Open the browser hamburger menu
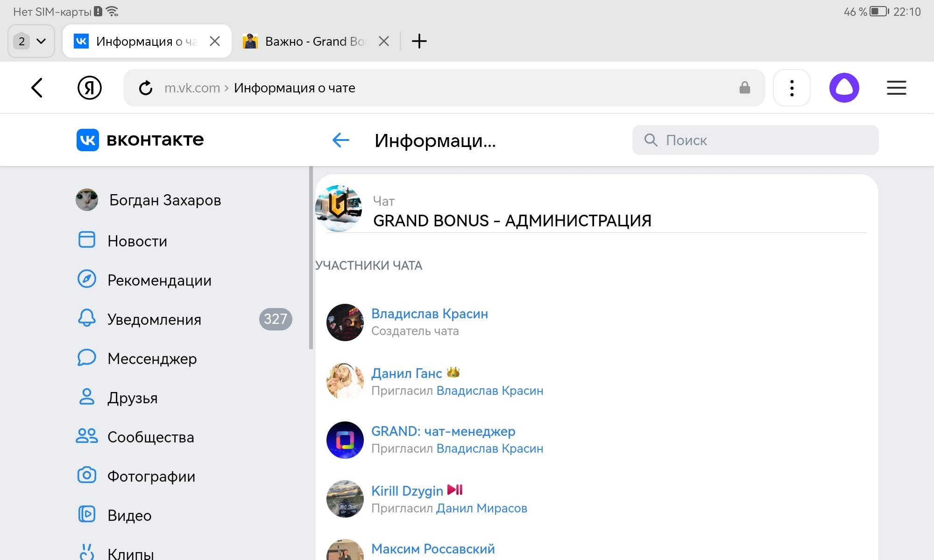The height and width of the screenshot is (560, 934). [x=897, y=88]
